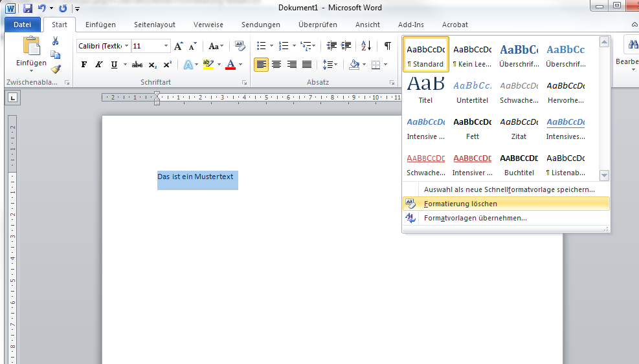Toggle italic (K) formatting
This screenshot has height=364, width=639.
click(x=99, y=65)
